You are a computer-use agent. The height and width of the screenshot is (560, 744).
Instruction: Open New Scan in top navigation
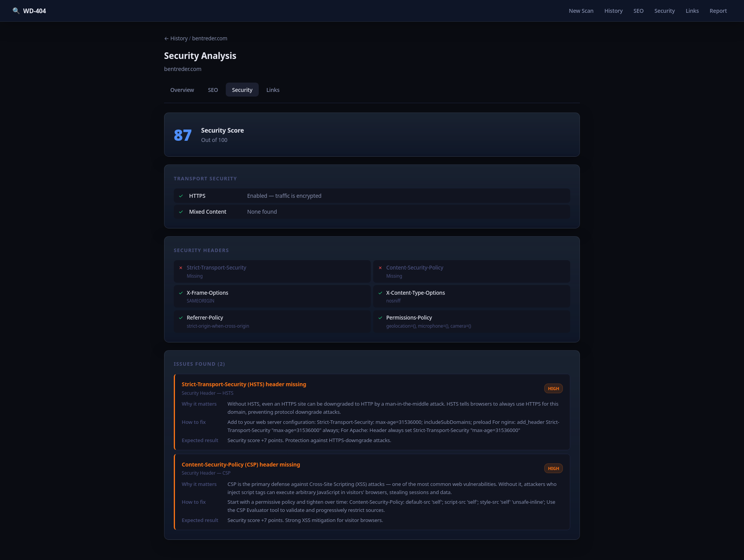[581, 11]
